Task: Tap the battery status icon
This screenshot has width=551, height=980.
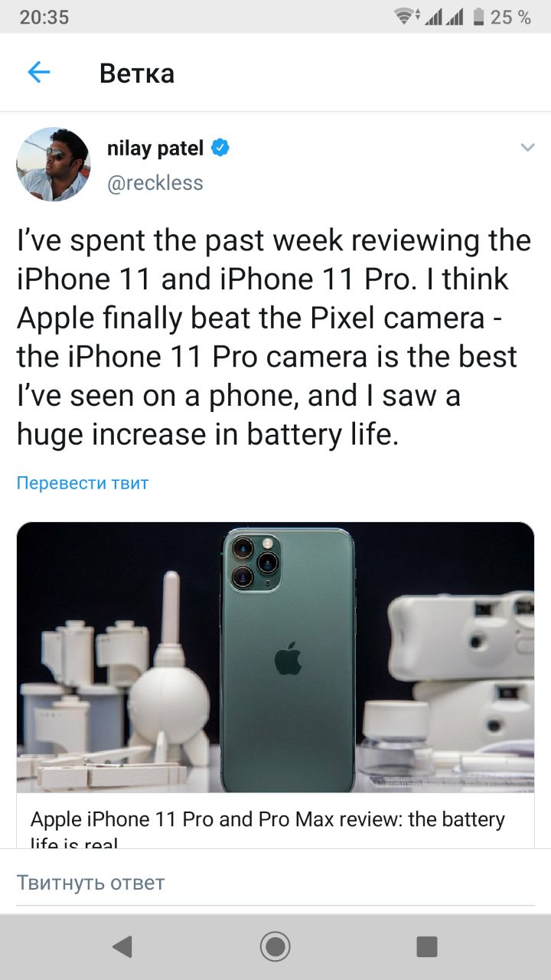Action: [478, 17]
